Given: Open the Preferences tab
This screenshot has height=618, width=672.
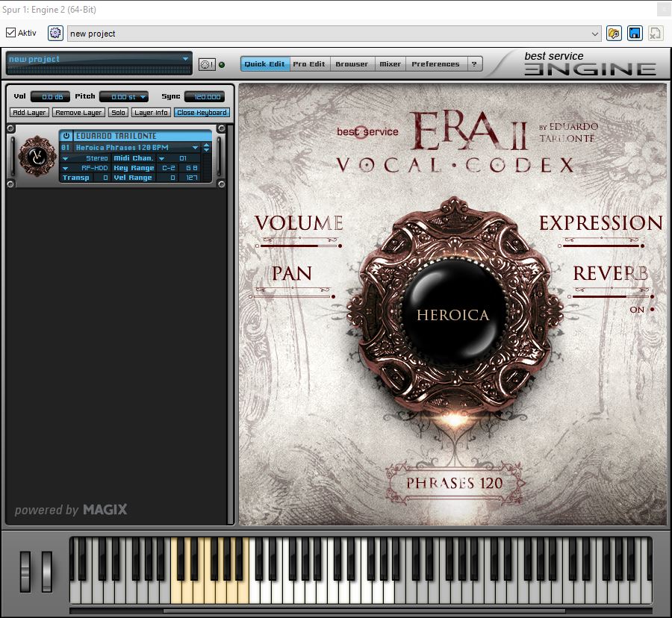Looking at the screenshot, I should coord(435,63).
